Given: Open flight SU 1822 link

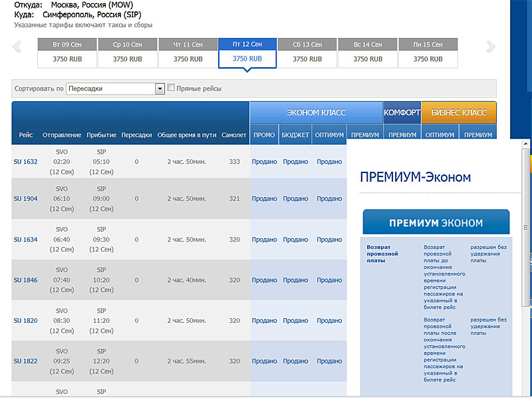Looking at the screenshot, I should 25,361.
